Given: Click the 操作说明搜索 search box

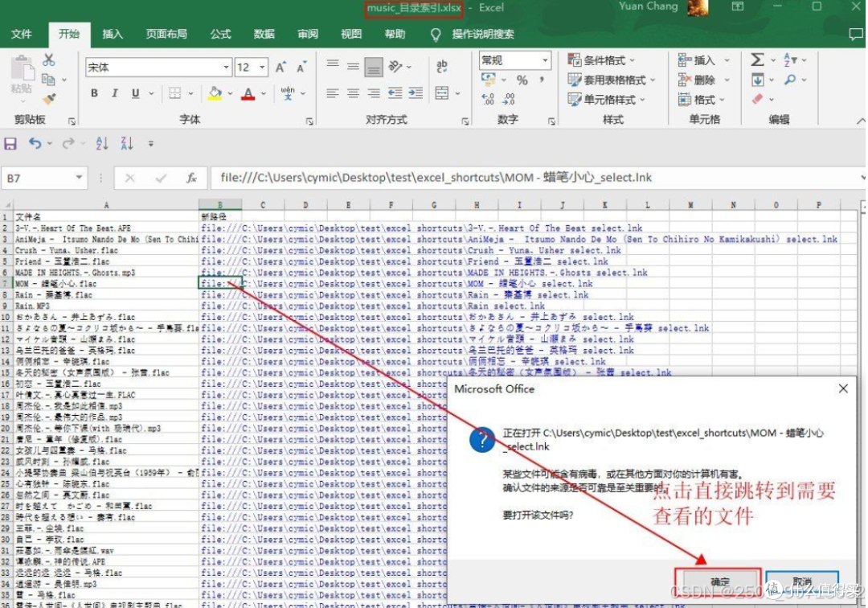Looking at the screenshot, I should tap(483, 35).
